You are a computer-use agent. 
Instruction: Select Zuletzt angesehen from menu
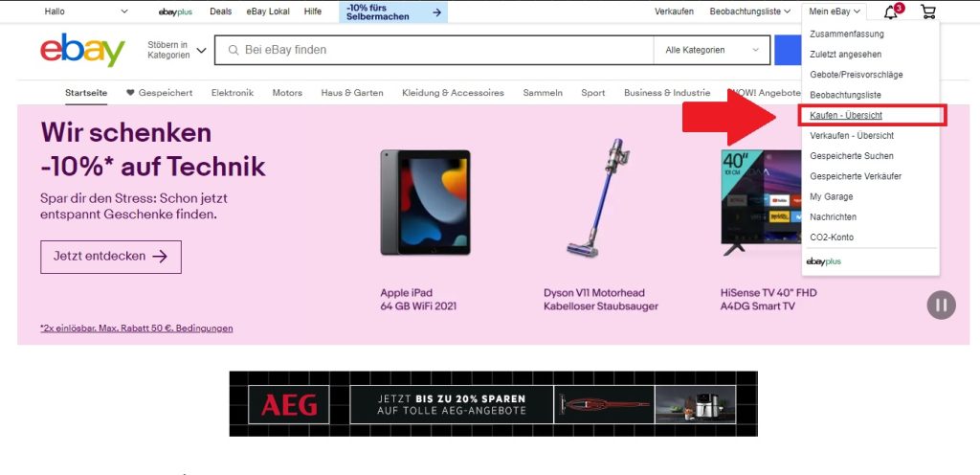pos(845,55)
